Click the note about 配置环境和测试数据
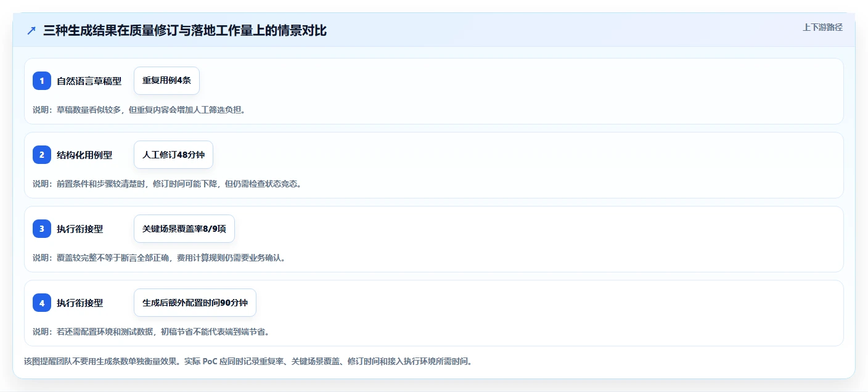Image resolution: width=868 pixels, height=392 pixels. [151, 332]
